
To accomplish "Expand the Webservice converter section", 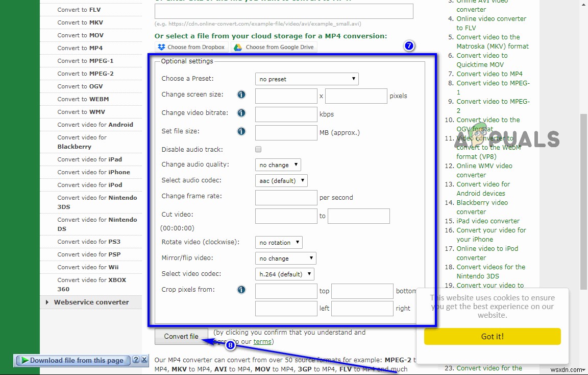I will tap(91, 302).
